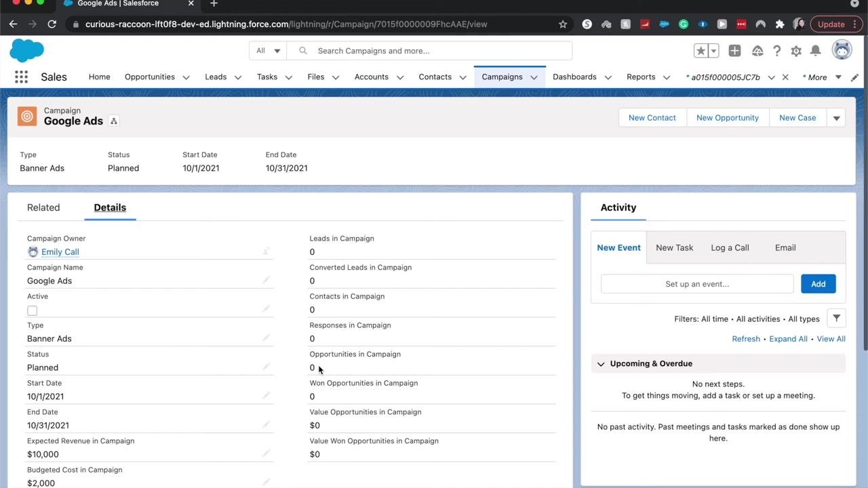Click the Search Campaigns search box

click(x=430, y=51)
